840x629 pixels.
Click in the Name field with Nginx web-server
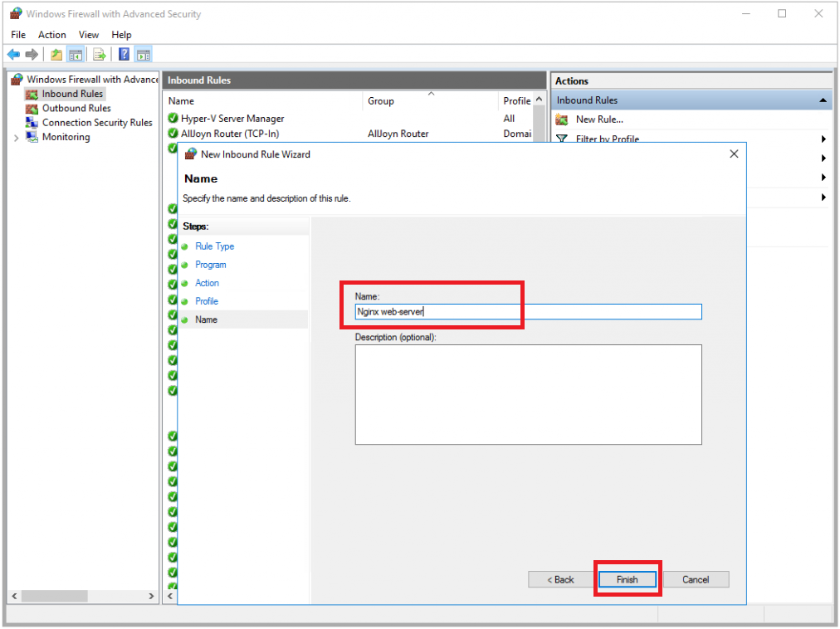[x=528, y=312]
